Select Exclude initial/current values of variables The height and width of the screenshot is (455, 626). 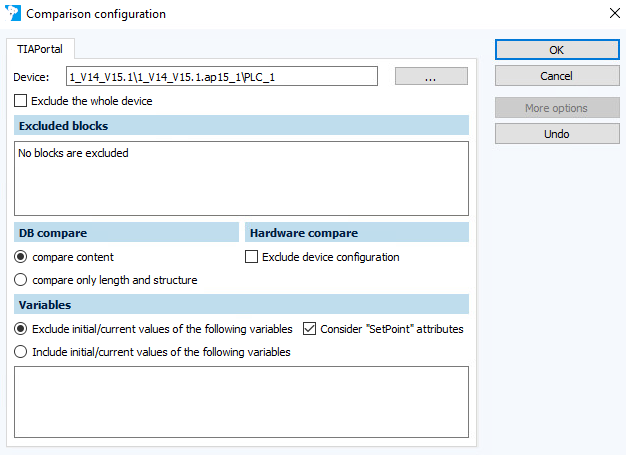click(21, 329)
